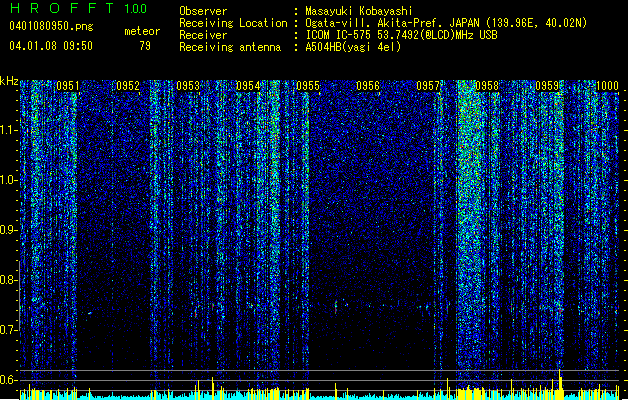Image resolution: width=629 pixels, height=400 pixels.
Task: Click the 'Observer' field label
Action: click(203, 11)
